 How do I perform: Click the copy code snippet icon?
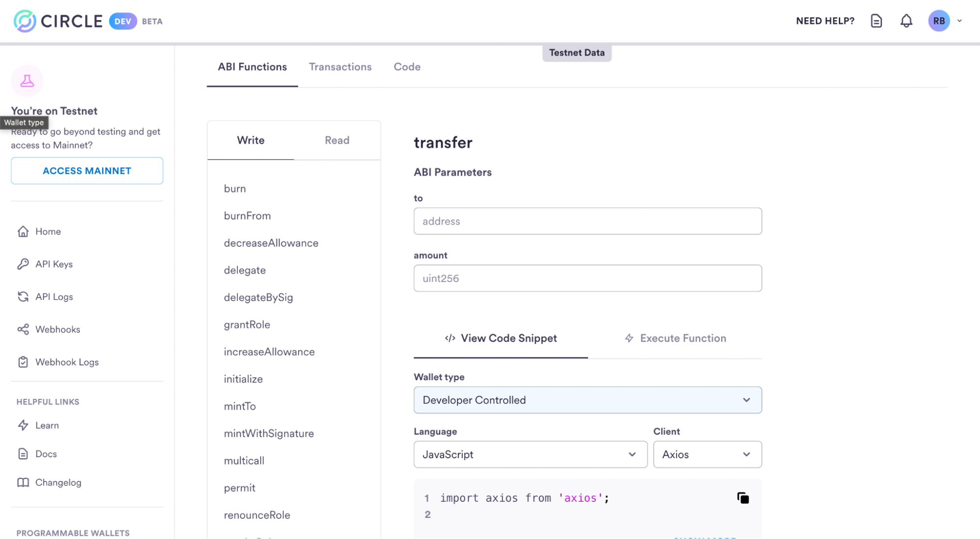(743, 498)
